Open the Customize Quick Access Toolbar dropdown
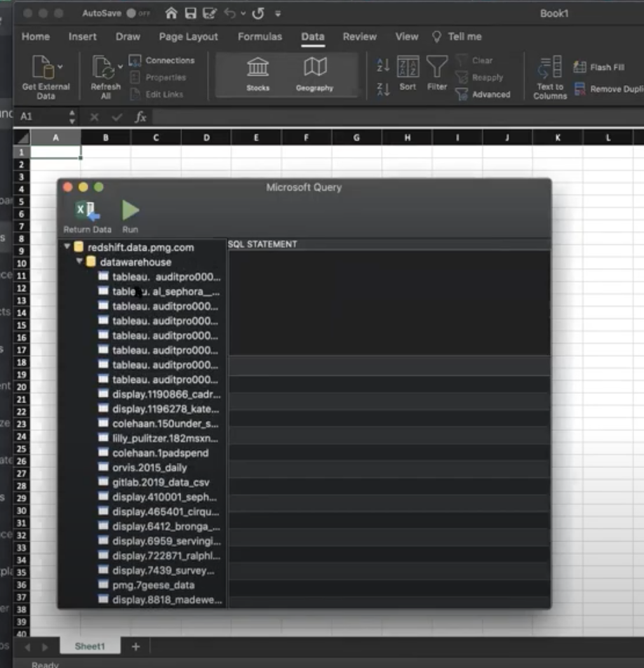The image size is (644, 668). pos(278,13)
